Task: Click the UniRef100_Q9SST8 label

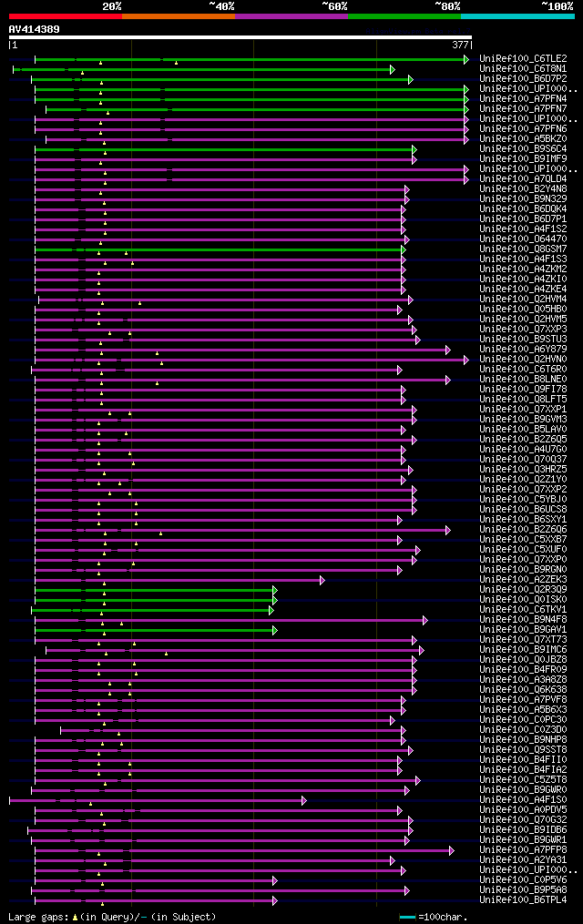Action: pos(523,750)
